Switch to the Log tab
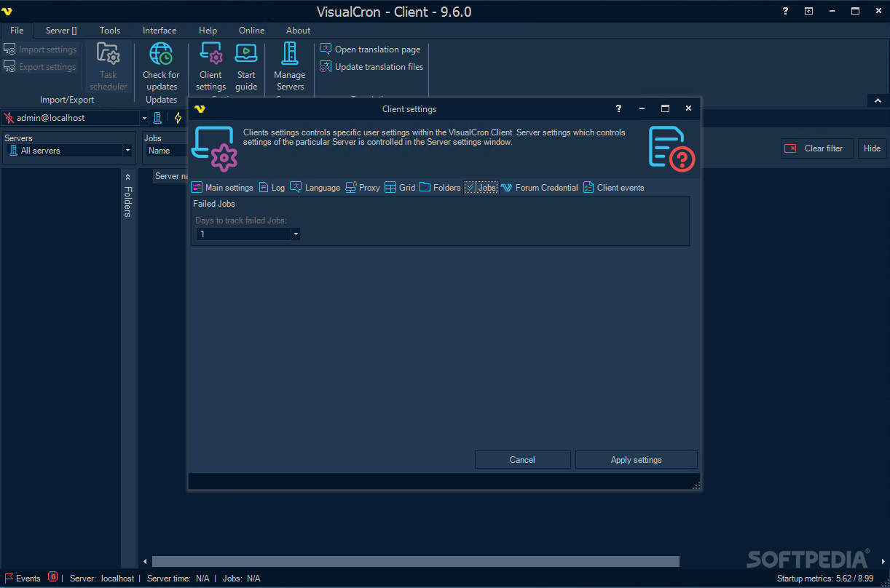The height and width of the screenshot is (588, 890). pyautogui.click(x=272, y=188)
